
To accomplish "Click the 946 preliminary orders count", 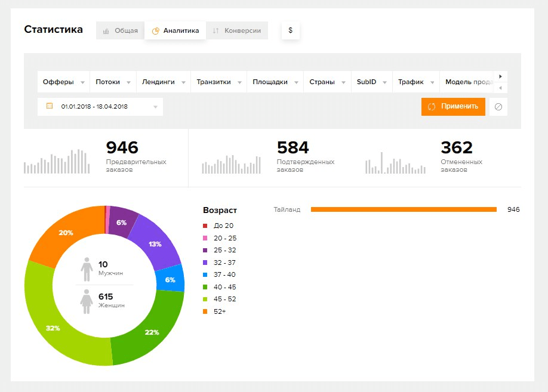I will [122, 147].
